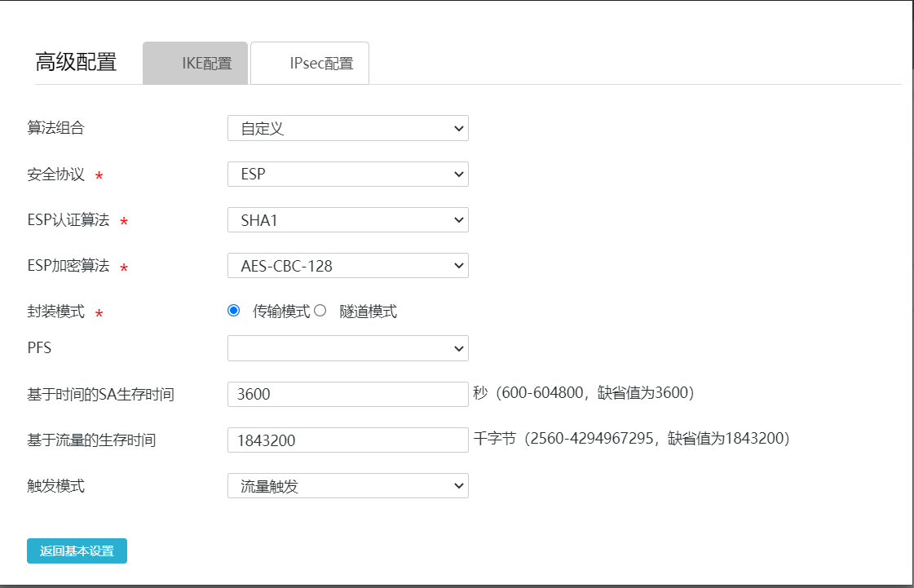Image resolution: width=914 pixels, height=588 pixels.
Task: Click the 安全协议 label
Action: coord(56,174)
